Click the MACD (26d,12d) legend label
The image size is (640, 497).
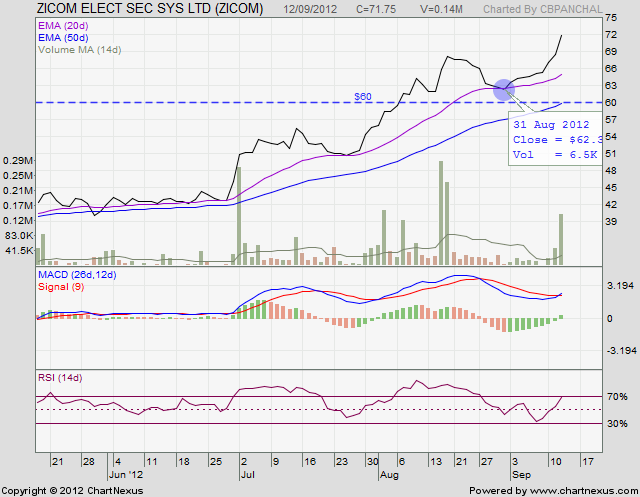(77, 275)
